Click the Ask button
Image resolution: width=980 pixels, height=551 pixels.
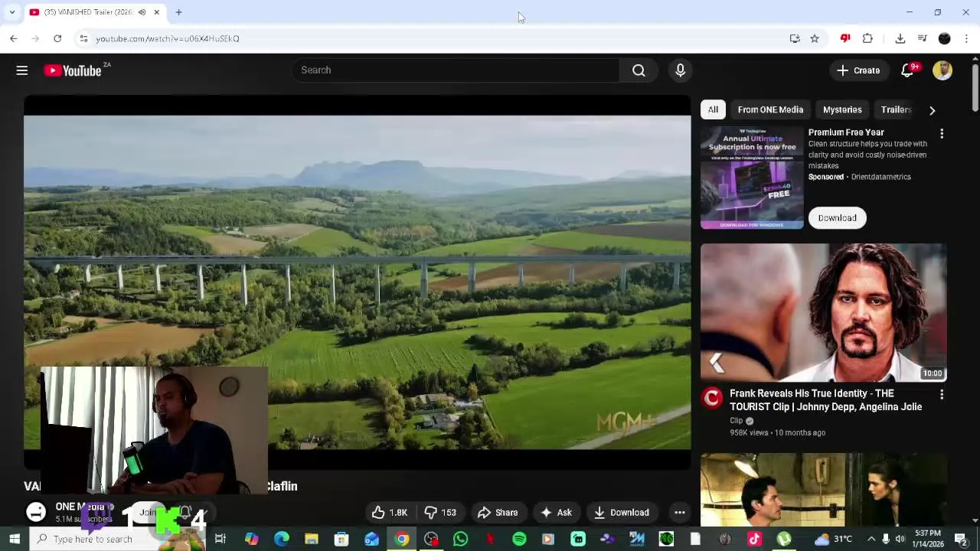(x=557, y=513)
